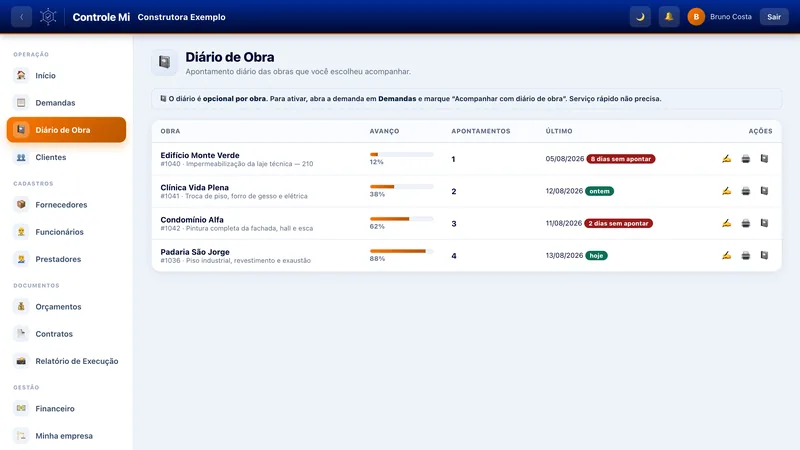Screen dimensions: 800x450
Task: Open Relatório de Execução in sidebar
Action: (x=66, y=361)
